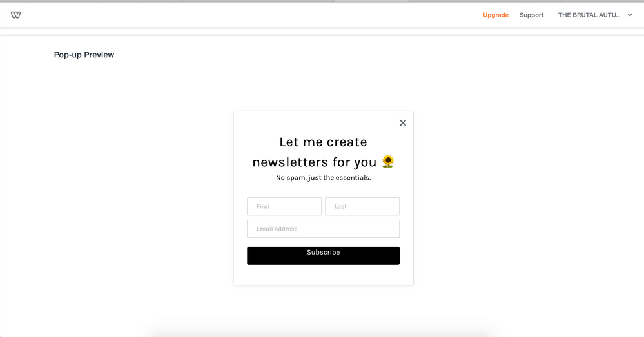Focus the First name field

tap(284, 206)
